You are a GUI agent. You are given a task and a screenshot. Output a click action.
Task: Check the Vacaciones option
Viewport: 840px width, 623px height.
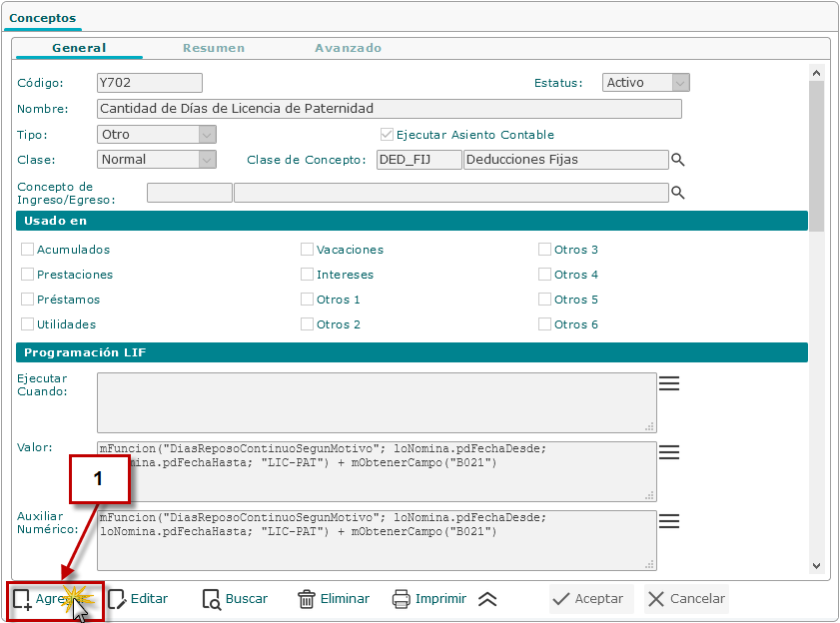pos(308,250)
